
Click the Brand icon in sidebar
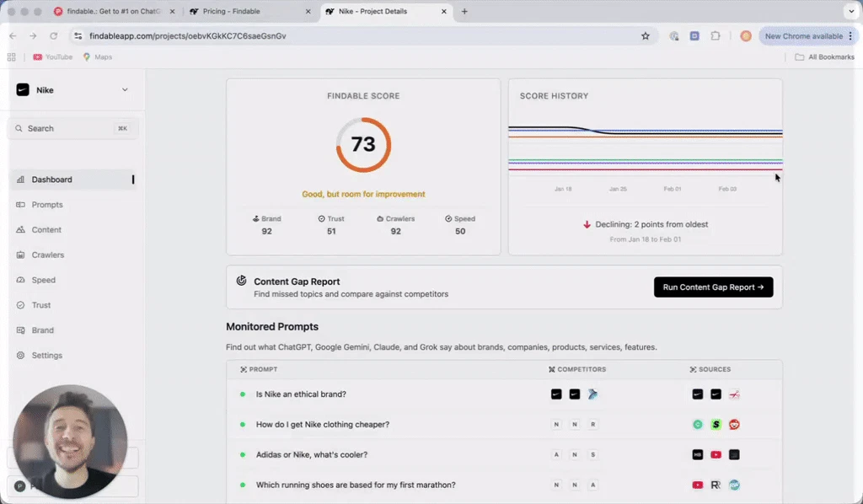coord(20,330)
